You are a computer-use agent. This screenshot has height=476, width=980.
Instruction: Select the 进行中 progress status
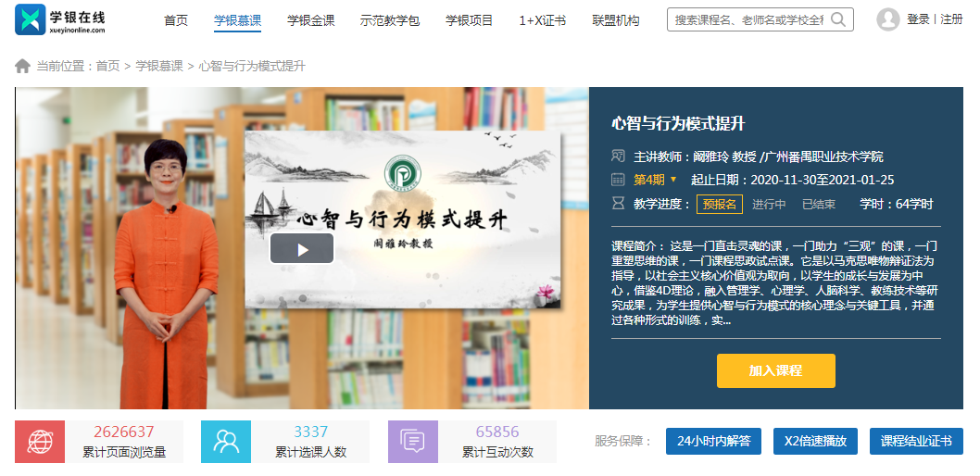tap(769, 204)
